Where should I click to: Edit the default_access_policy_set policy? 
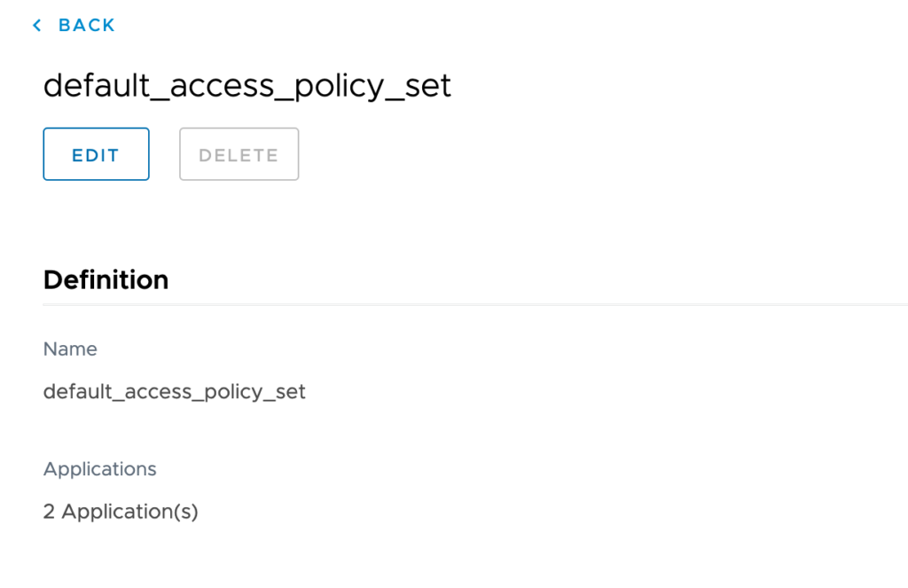(x=96, y=155)
